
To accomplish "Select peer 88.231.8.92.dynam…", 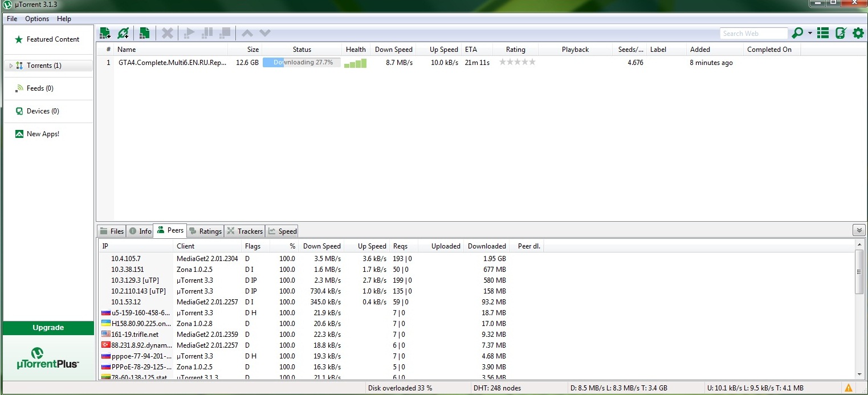I will pos(477,345).
